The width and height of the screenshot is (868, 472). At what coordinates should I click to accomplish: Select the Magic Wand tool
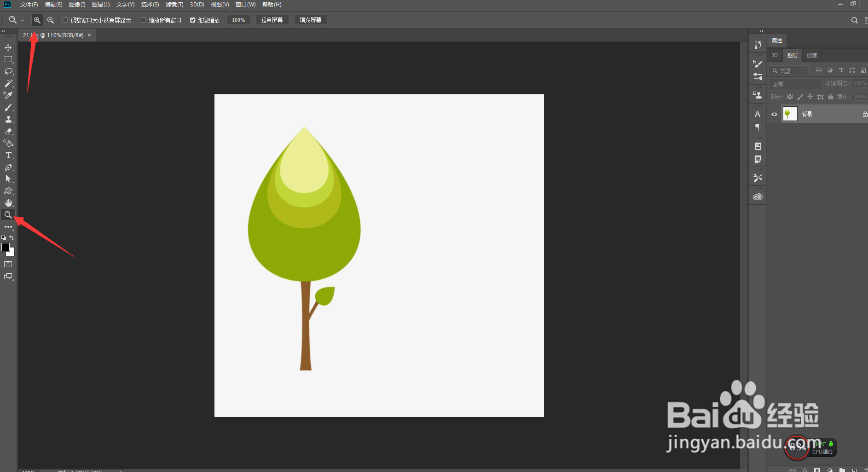click(8, 83)
